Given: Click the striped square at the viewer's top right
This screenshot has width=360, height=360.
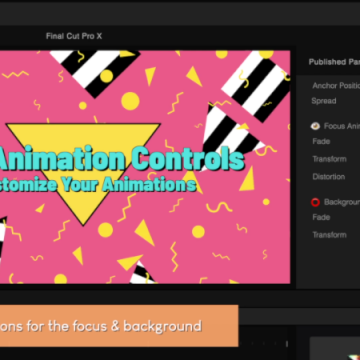Looking at the screenshot, I should (x=257, y=86).
